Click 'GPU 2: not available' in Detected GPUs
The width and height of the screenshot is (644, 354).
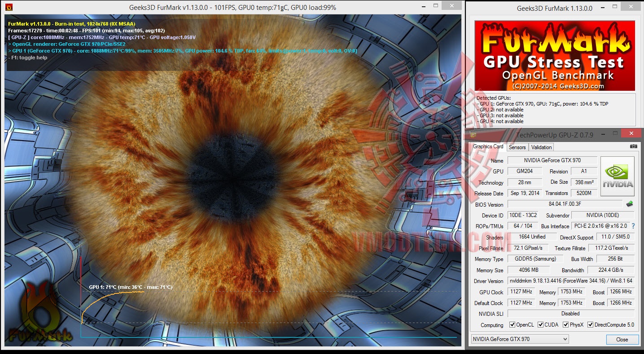[500, 110]
